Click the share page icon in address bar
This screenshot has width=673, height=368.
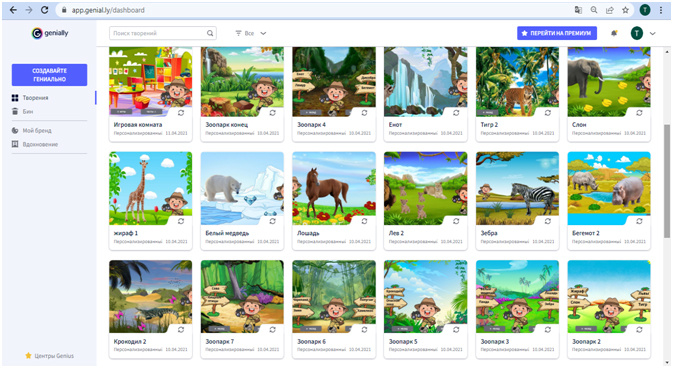click(x=609, y=10)
